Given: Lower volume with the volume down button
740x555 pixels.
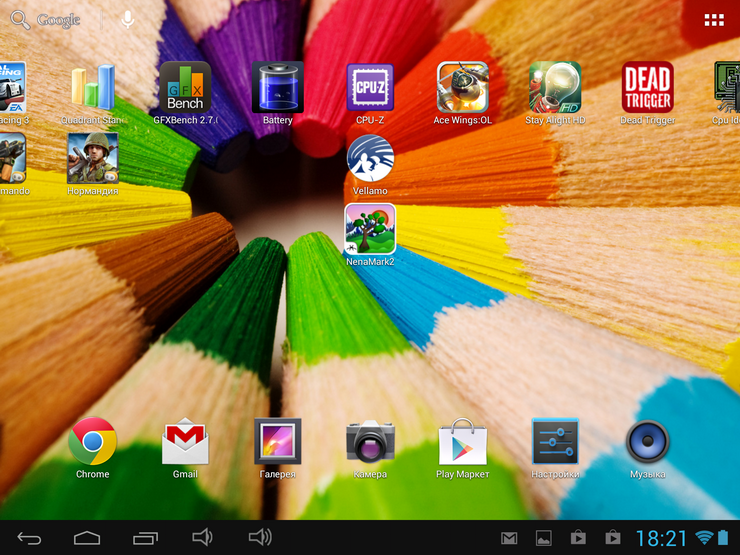Looking at the screenshot, I should pyautogui.click(x=202, y=538).
